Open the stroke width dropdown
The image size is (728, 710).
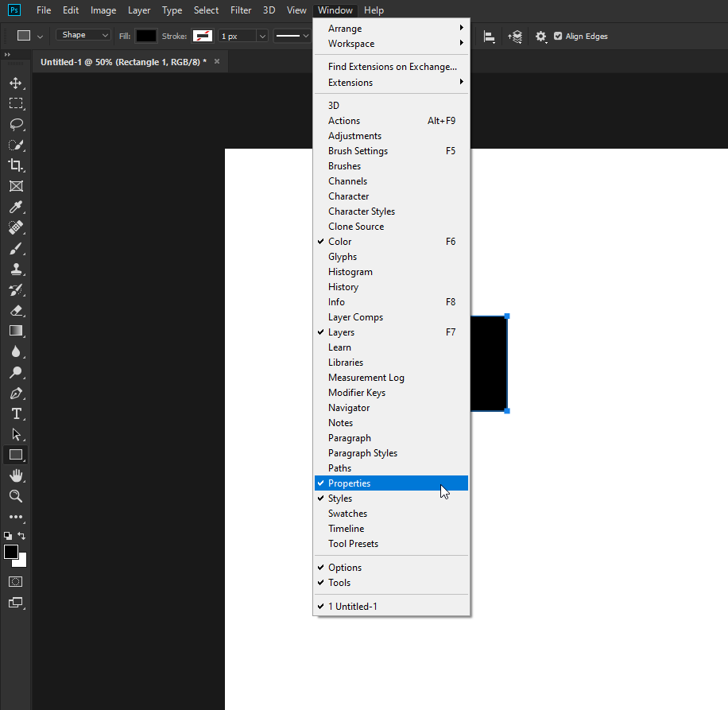pos(261,36)
